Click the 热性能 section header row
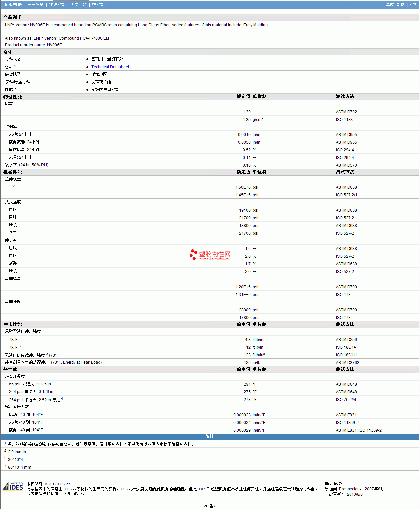The height and width of the screenshot is (510, 420). (10, 369)
